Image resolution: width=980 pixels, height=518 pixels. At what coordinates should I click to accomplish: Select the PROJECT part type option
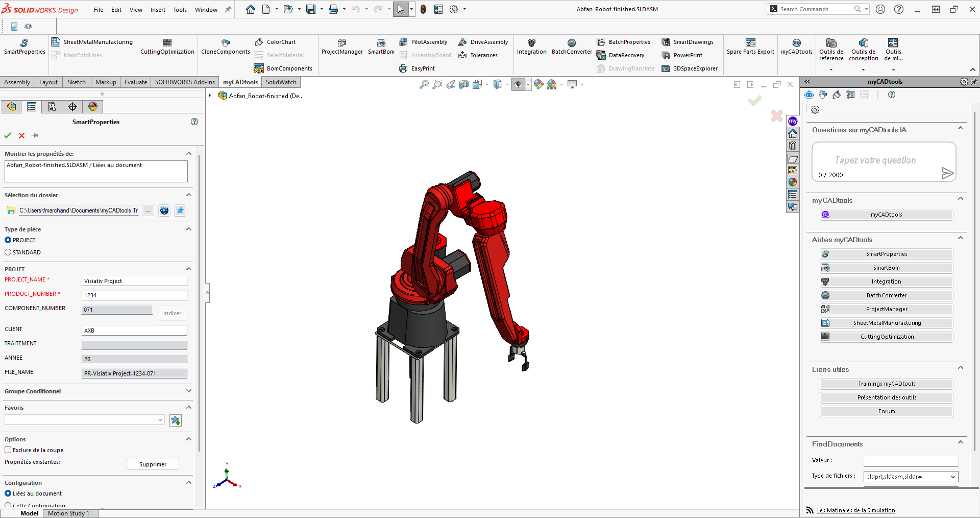8,240
